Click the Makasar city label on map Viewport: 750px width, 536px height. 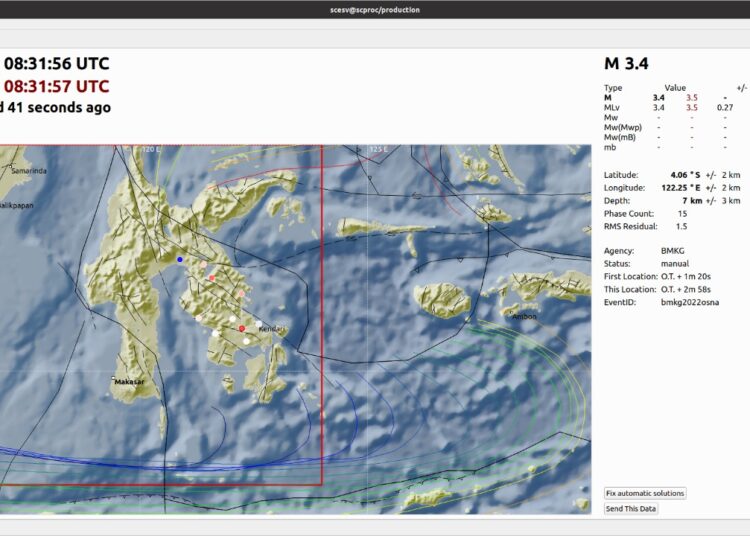[x=128, y=382]
